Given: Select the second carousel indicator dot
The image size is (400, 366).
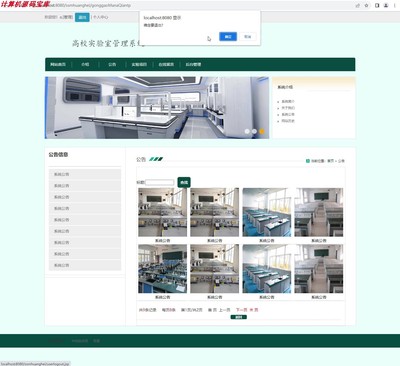Looking at the screenshot, I should (x=254, y=131).
